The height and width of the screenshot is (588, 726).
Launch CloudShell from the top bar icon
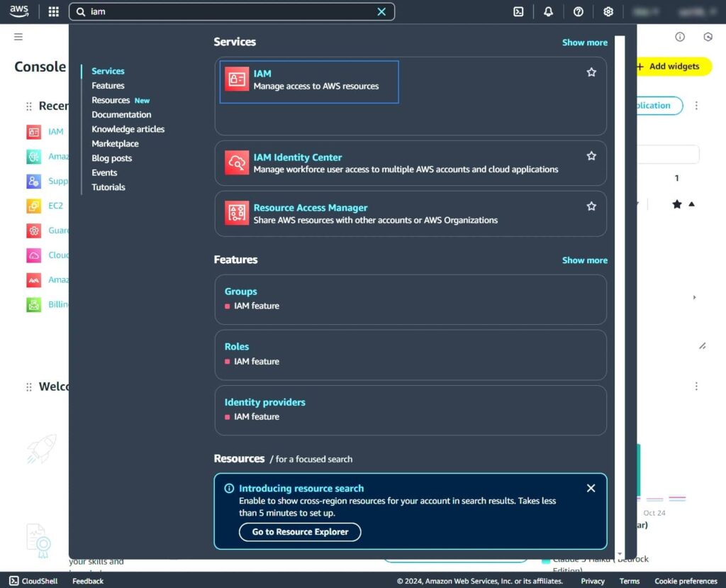coord(519,11)
